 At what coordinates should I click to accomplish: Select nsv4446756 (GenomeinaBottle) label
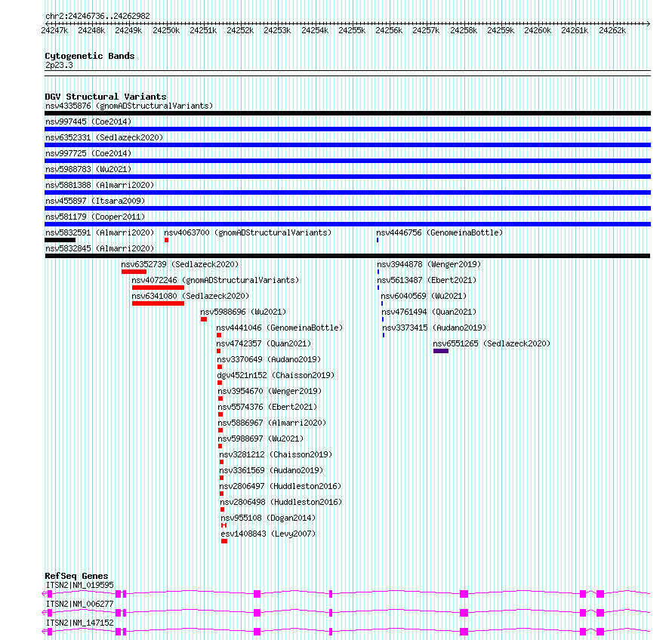point(439,232)
